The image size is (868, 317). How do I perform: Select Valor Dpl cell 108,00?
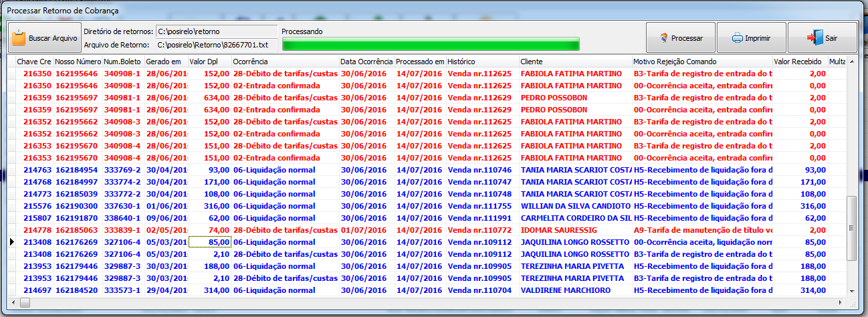click(209, 194)
